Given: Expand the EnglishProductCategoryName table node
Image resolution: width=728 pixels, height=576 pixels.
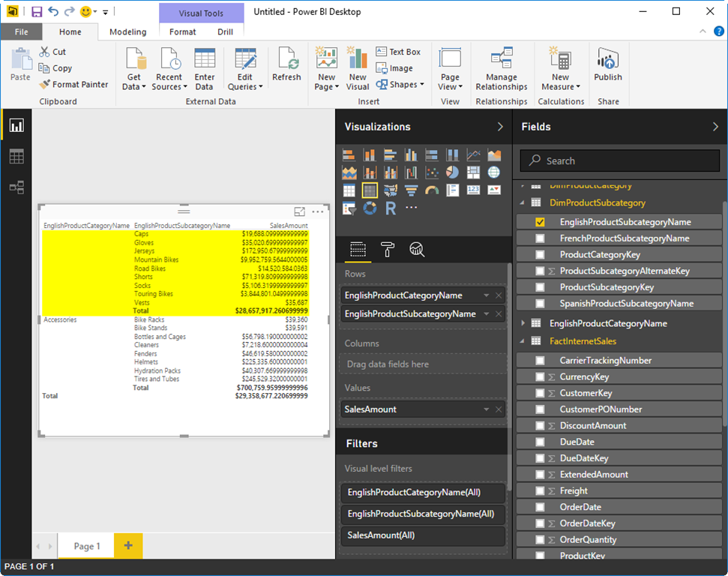Looking at the screenshot, I should coord(523,322).
